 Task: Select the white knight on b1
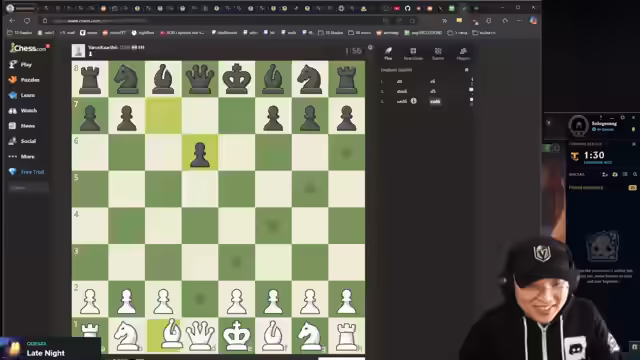(x=127, y=336)
